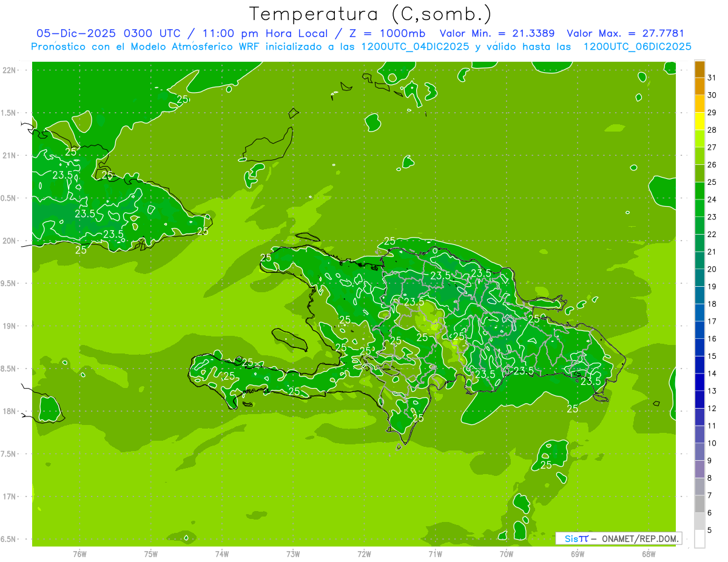Select the deep blue legend band between 13 and 14

(x=699, y=383)
